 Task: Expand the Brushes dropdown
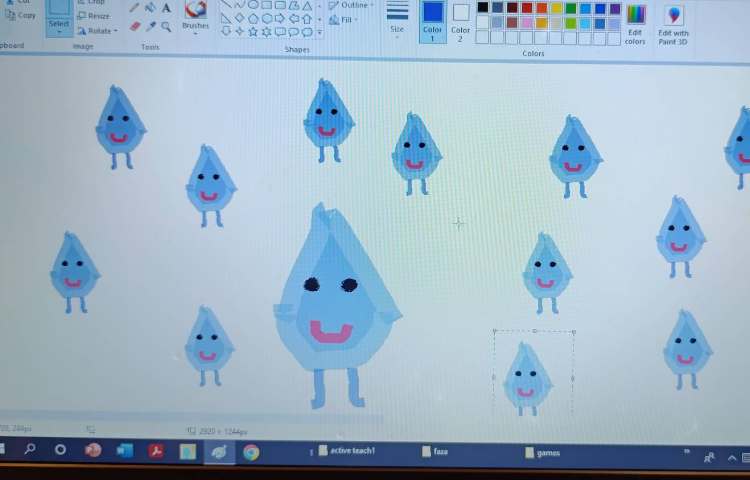pos(196,29)
